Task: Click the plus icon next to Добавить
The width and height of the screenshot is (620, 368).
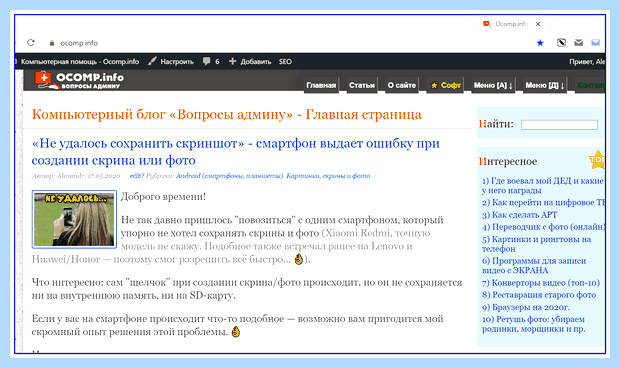Action: tap(232, 61)
